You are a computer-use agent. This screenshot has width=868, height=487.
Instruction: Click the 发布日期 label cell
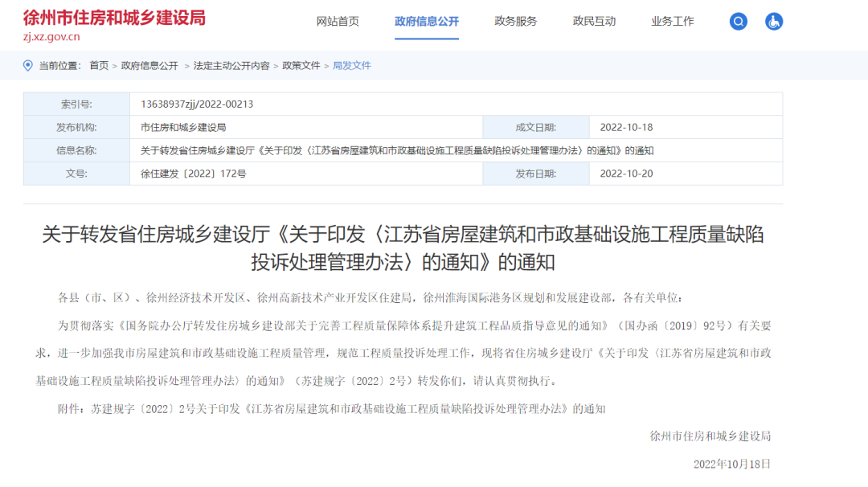(x=536, y=174)
